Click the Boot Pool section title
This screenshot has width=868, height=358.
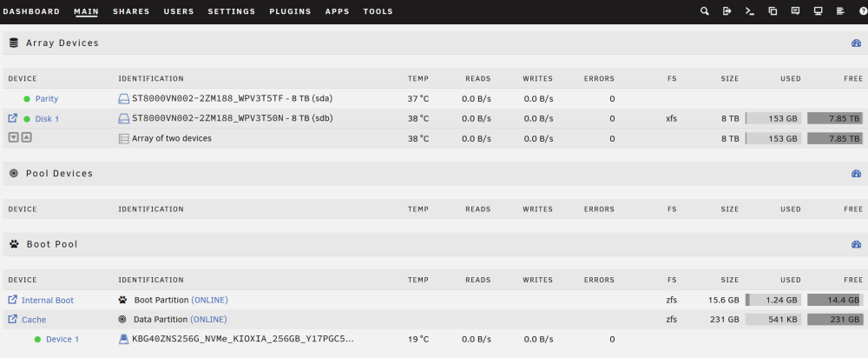[52, 244]
